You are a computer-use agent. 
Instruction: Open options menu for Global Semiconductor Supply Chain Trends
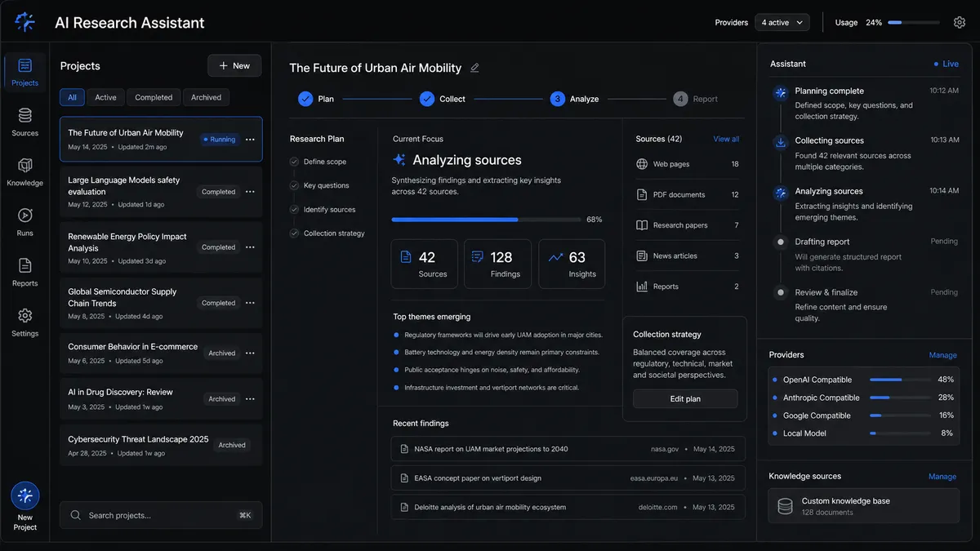[250, 303]
